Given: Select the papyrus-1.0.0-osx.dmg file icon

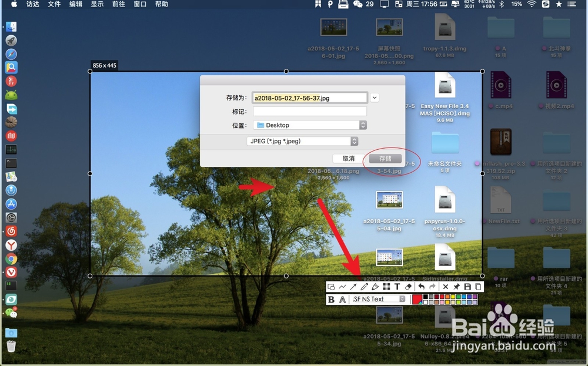Looking at the screenshot, I should (445, 200).
